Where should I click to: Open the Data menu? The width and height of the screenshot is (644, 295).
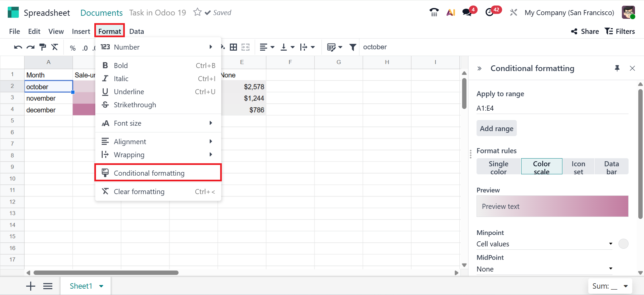point(137,31)
